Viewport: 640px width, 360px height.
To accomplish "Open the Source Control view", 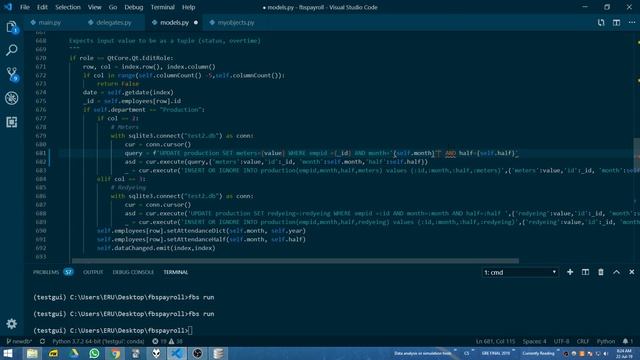I will coord(11,74).
